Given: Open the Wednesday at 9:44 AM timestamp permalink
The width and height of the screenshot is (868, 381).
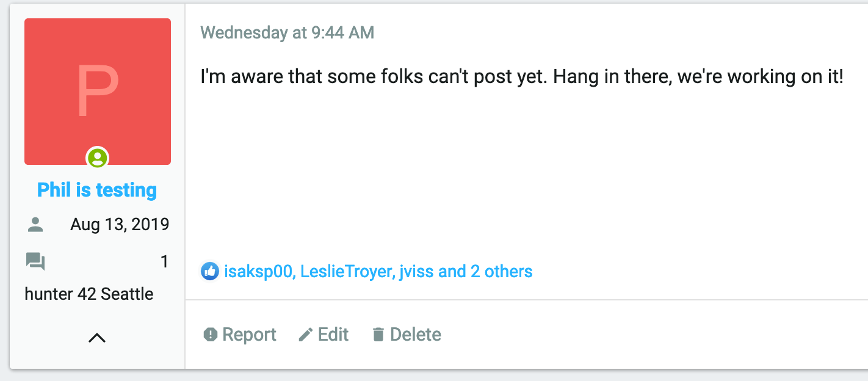Looking at the screenshot, I should [x=288, y=32].
